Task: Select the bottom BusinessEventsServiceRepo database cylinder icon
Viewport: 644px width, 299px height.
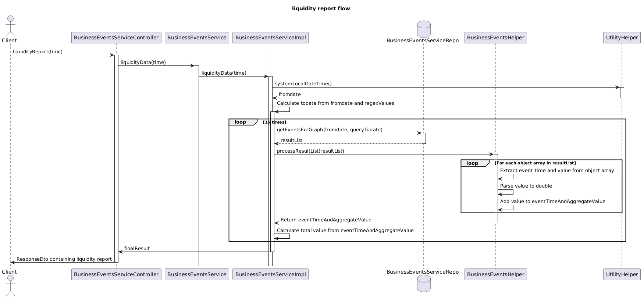Action: pyautogui.click(x=424, y=284)
